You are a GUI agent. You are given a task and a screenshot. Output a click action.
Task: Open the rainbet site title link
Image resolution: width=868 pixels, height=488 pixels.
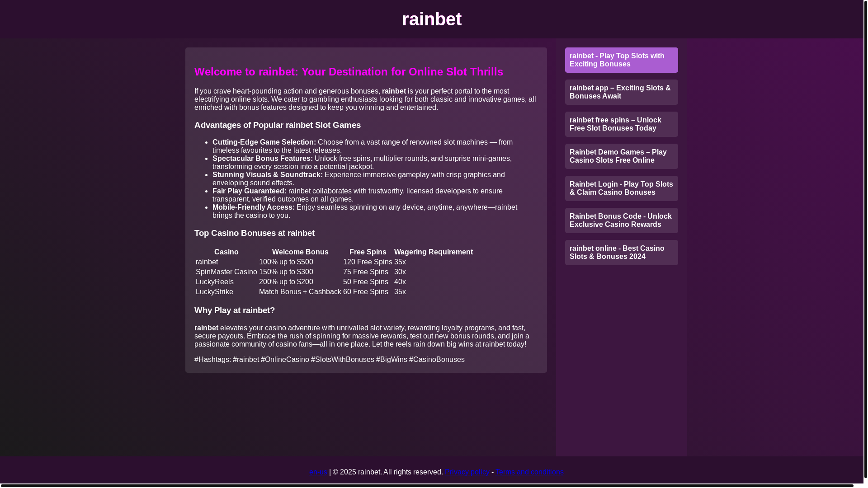(432, 19)
